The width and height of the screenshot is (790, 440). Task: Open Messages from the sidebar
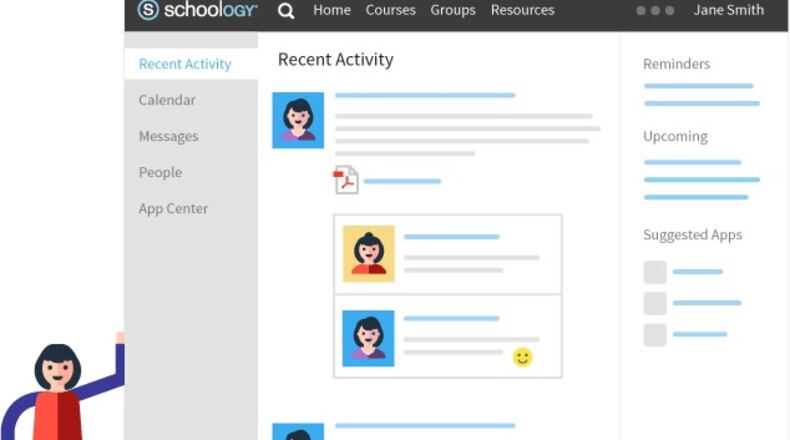pyautogui.click(x=168, y=136)
